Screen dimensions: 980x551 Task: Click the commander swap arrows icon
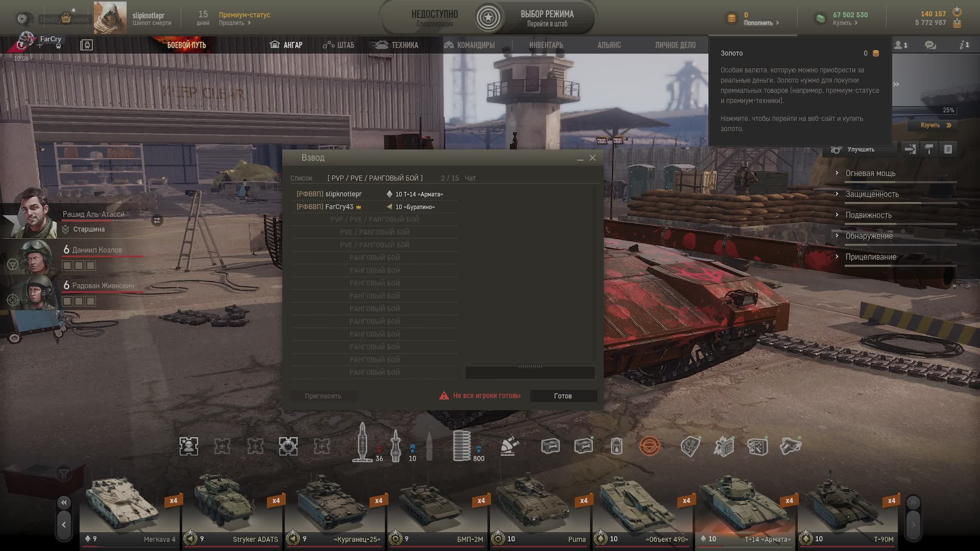[x=157, y=220]
